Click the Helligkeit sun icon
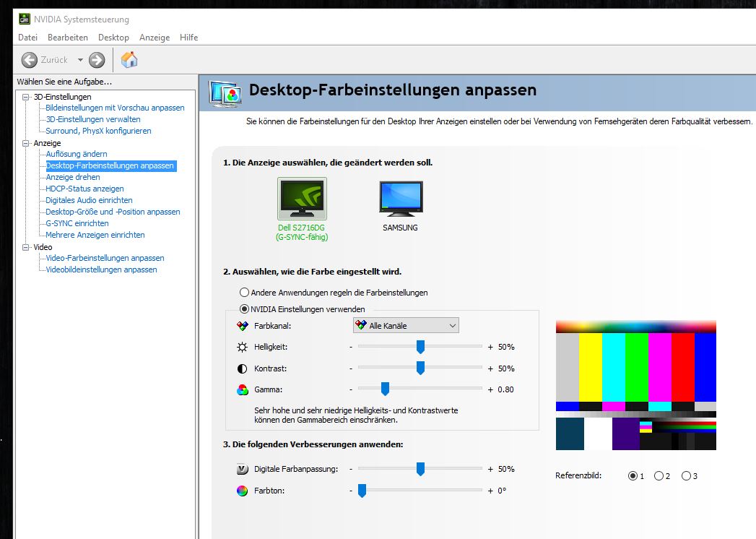756x539 pixels. pyautogui.click(x=243, y=347)
